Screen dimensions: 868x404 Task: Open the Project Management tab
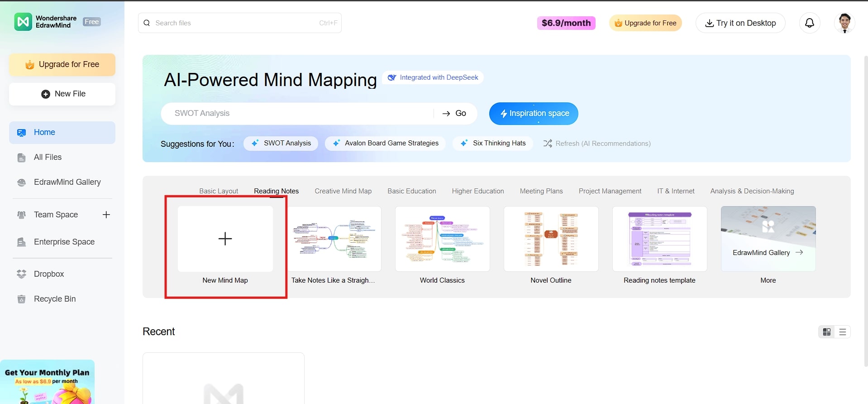coord(610,191)
